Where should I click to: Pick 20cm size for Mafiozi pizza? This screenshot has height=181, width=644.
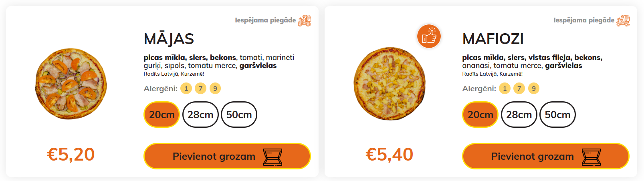(480, 115)
